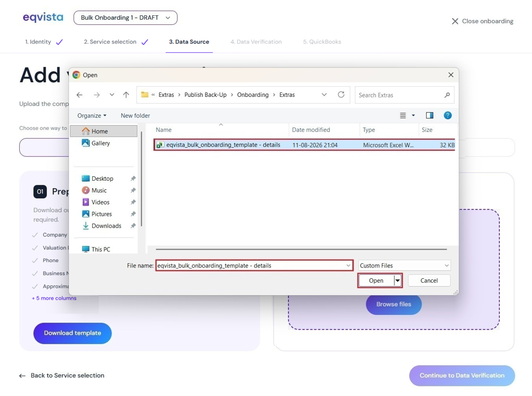Toggle the preview pane icon

click(x=430, y=116)
